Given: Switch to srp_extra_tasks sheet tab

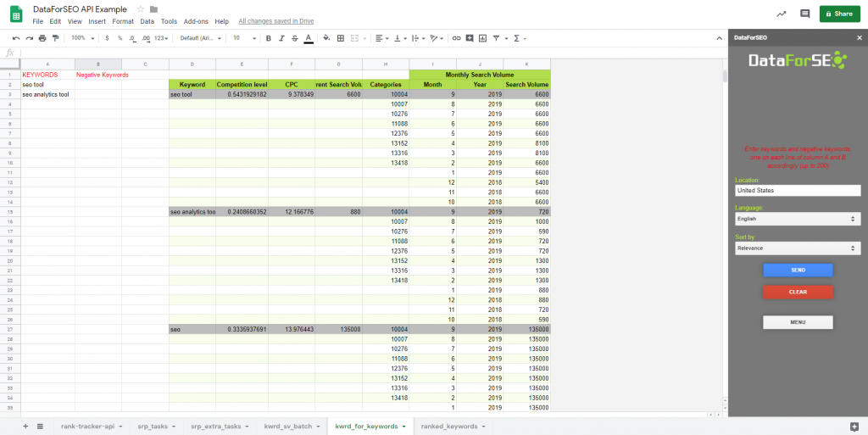Looking at the screenshot, I should [x=220, y=427].
